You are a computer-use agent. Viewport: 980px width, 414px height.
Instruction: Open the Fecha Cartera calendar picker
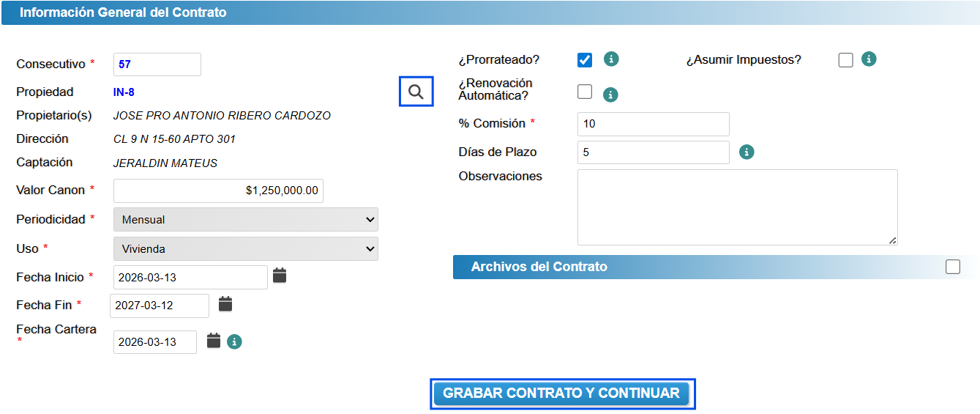(x=214, y=341)
